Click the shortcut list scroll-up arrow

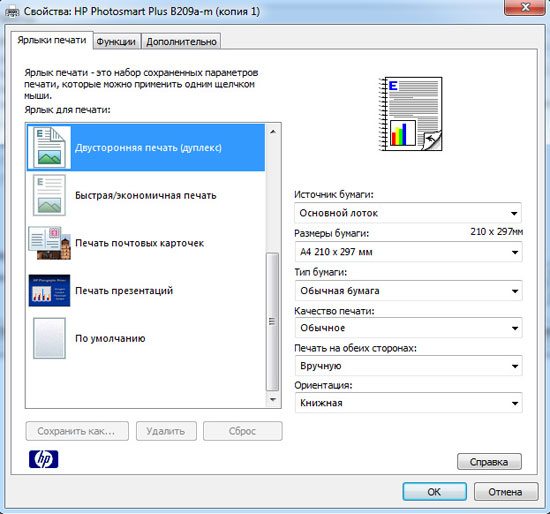273,132
